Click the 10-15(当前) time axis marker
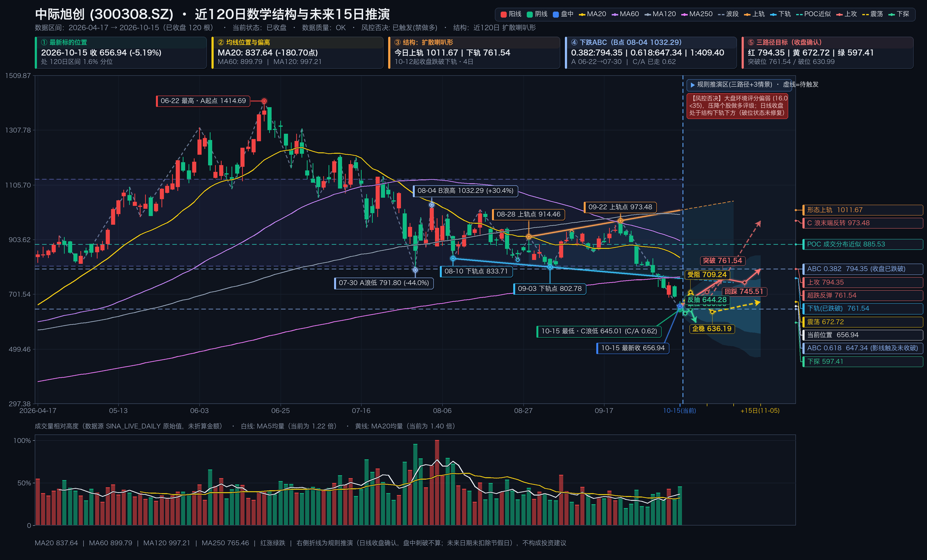927x560 pixels. pos(679,411)
